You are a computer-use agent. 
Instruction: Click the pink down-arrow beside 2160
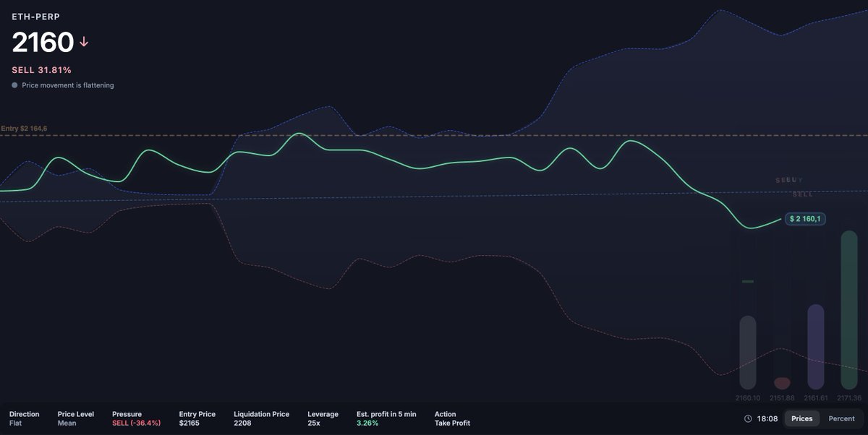[84, 43]
